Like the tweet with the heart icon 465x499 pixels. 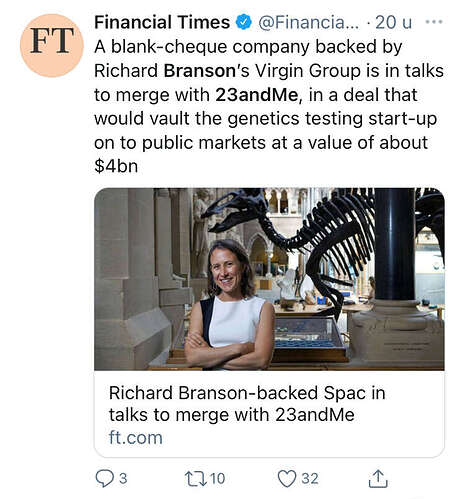[x=287, y=479]
